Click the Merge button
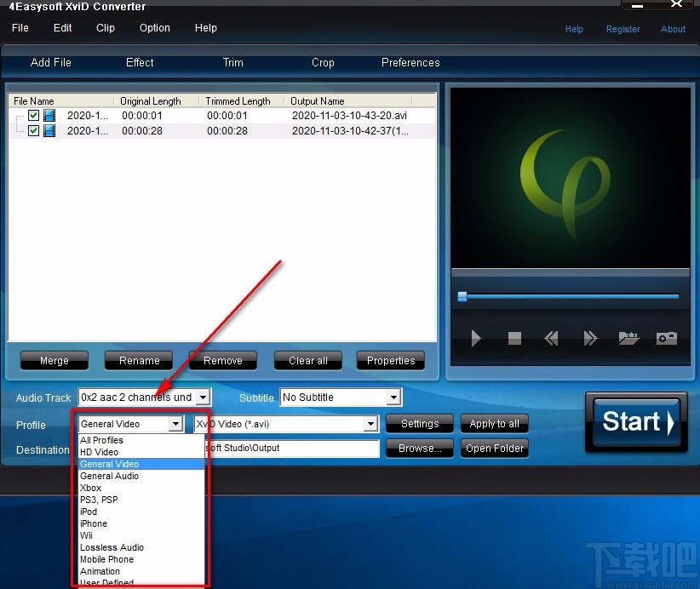Viewport: 700px width, 589px height. point(54,360)
